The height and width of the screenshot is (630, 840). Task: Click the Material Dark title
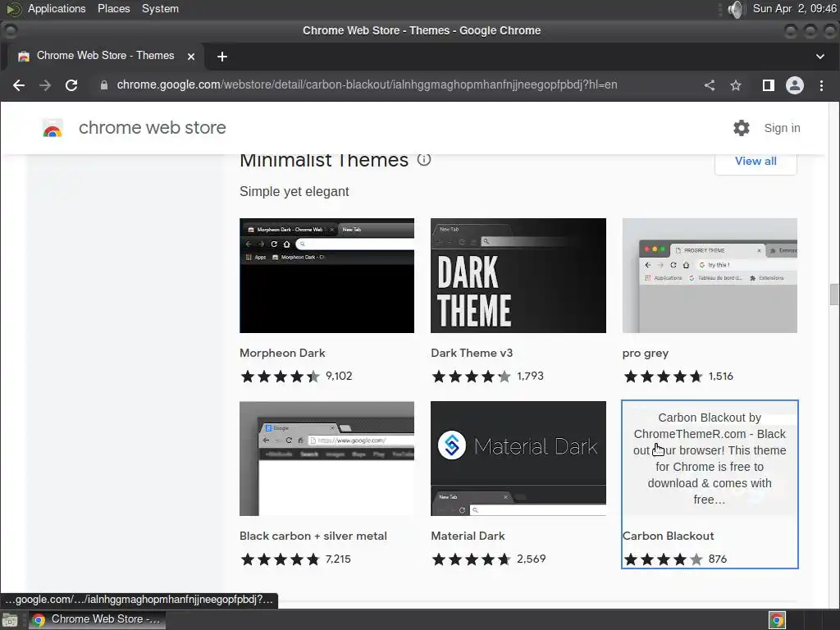tap(468, 536)
